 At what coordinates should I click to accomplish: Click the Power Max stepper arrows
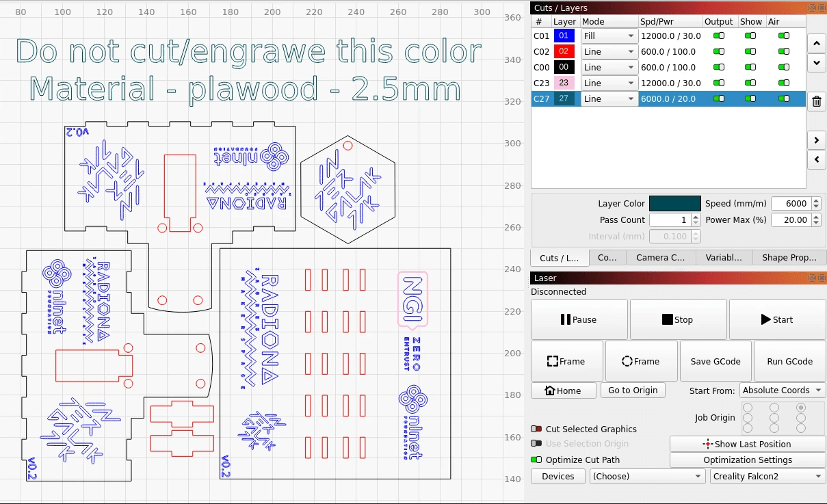click(816, 220)
